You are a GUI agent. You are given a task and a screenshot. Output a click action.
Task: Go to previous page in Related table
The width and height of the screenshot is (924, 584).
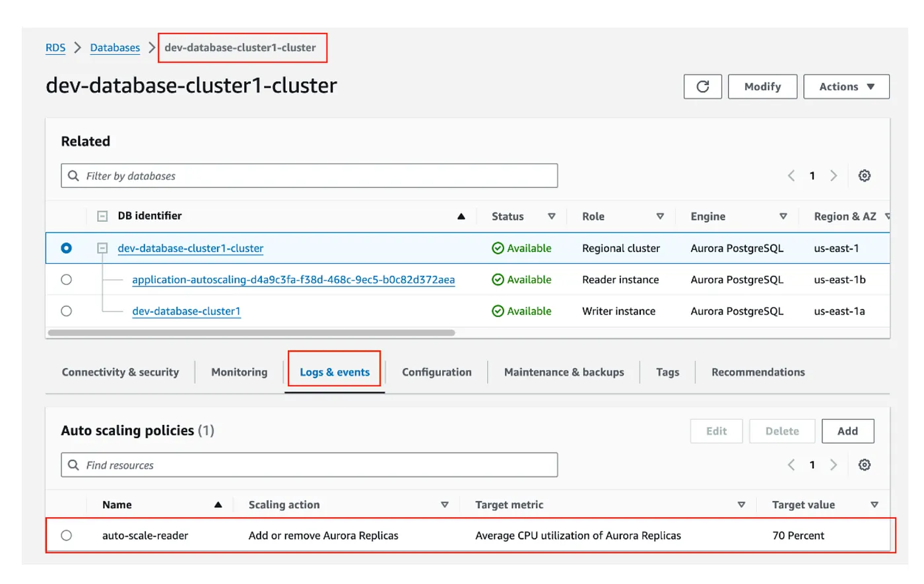click(x=791, y=176)
